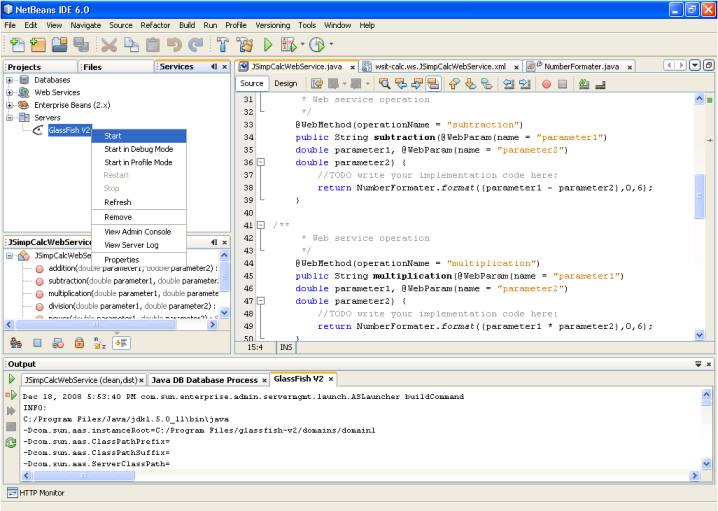Click the Save All toolbar icon
The width and height of the screenshot is (718, 511).
pos(80,45)
